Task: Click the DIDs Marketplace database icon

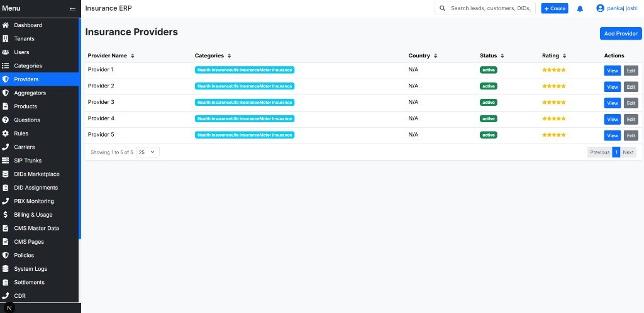Action: pos(5,174)
